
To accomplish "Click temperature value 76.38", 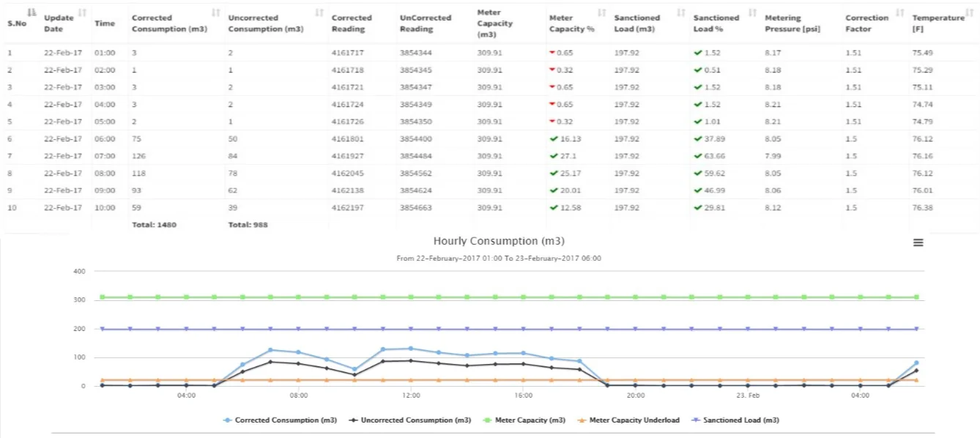I will 922,208.
